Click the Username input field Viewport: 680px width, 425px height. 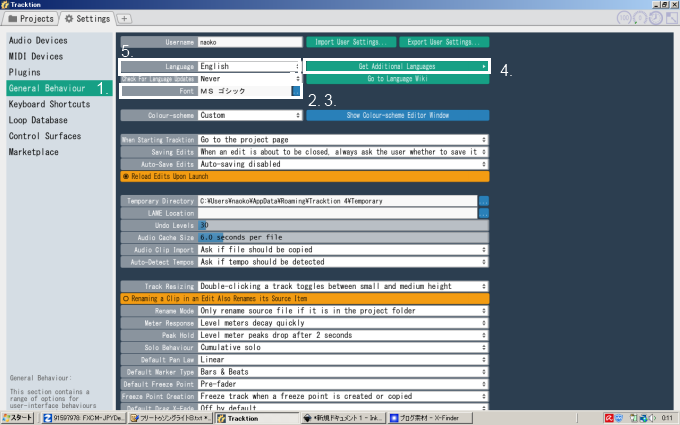pos(248,42)
